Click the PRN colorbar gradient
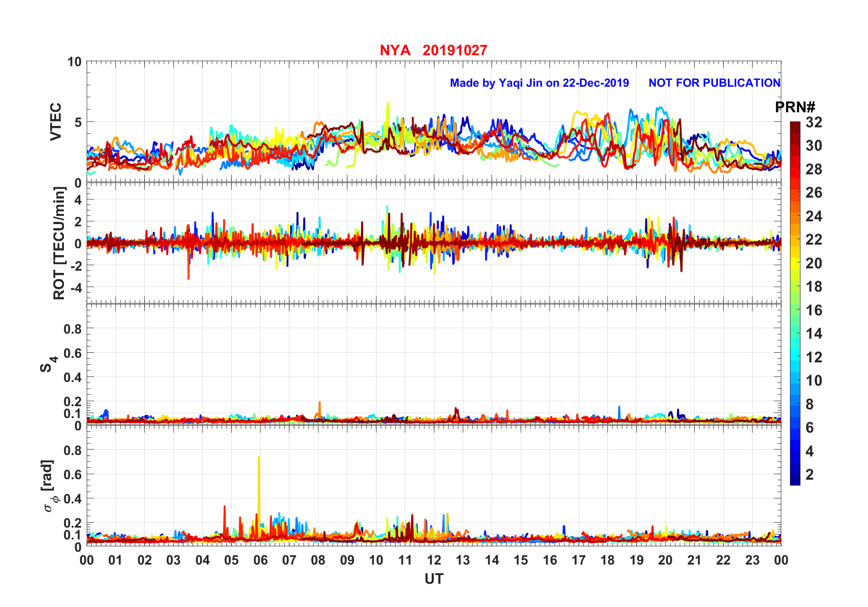 [x=795, y=303]
